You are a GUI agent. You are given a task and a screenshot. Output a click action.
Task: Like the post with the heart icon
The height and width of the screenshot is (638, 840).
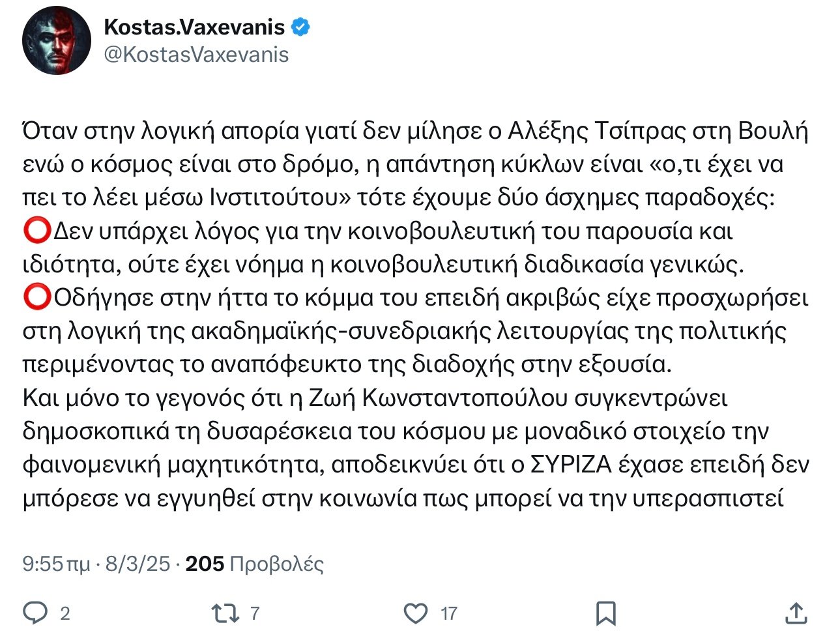click(x=416, y=613)
